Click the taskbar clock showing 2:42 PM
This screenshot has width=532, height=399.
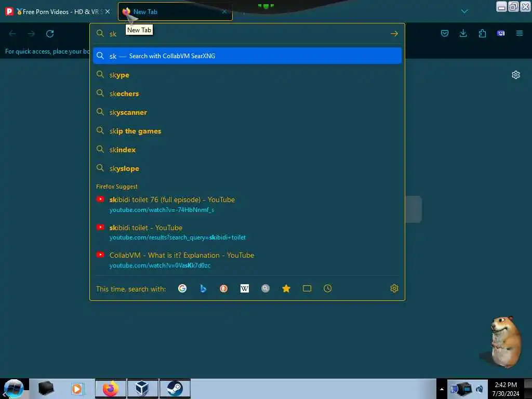(506, 389)
